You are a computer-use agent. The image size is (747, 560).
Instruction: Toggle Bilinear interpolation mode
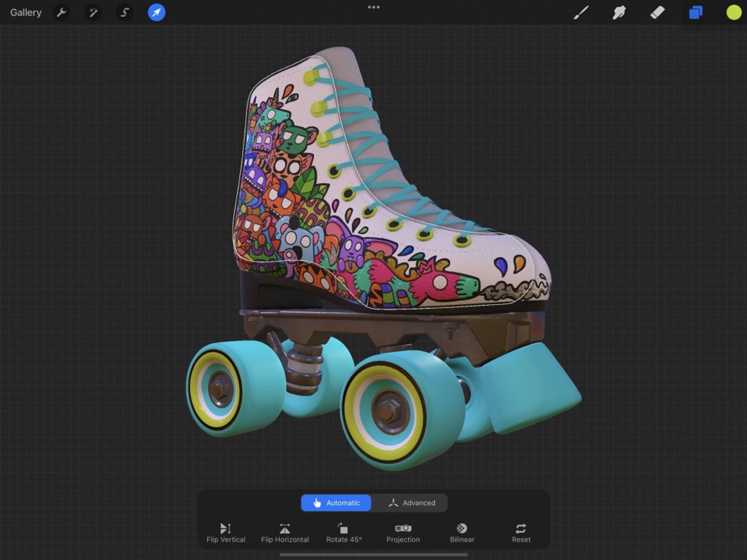click(462, 532)
